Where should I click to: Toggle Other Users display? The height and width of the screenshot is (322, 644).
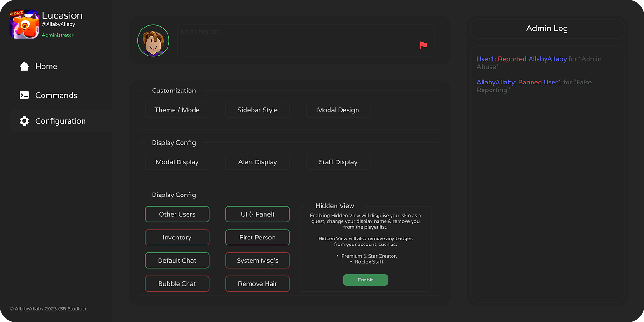[x=177, y=214]
